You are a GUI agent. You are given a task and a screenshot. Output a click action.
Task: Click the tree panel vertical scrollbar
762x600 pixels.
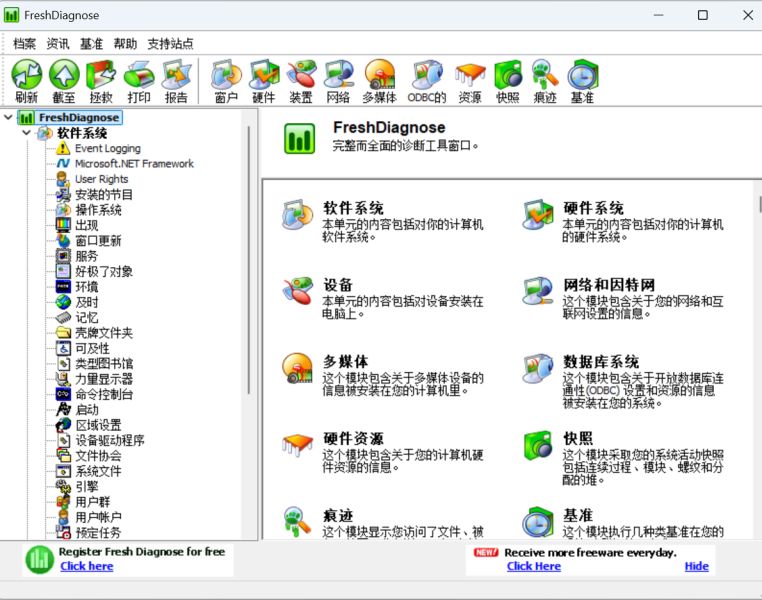(249, 260)
